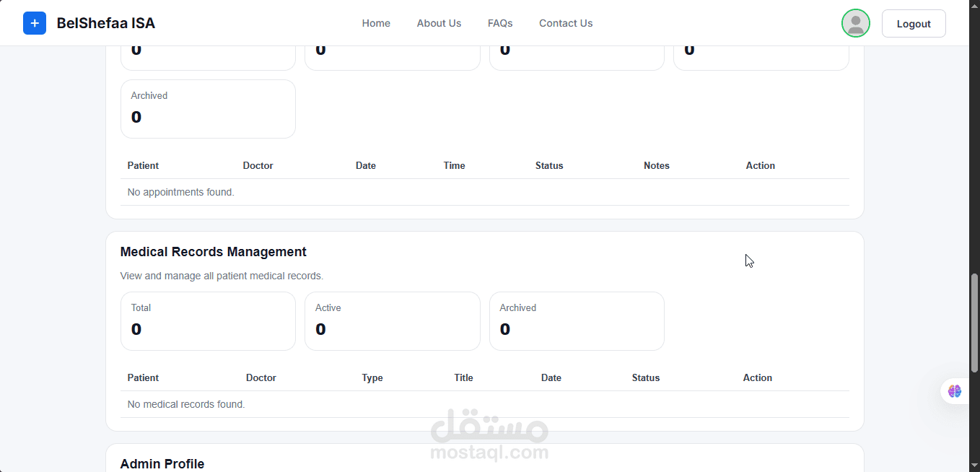The image size is (980, 472).
Task: Go to the Home page
Action: click(x=376, y=23)
